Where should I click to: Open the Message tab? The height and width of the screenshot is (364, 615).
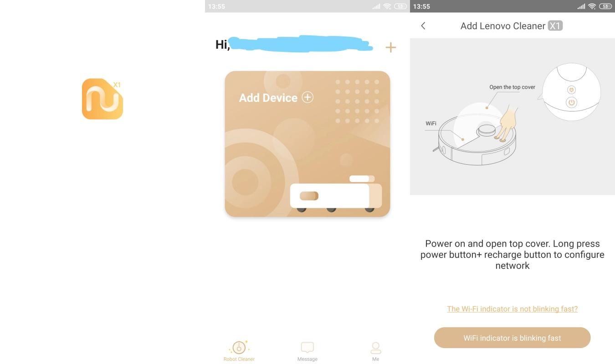tap(307, 352)
